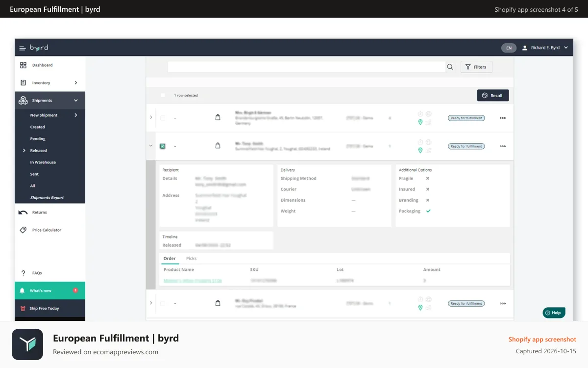
Task: Click the Richard E. Byrd username
Action: pos(545,48)
